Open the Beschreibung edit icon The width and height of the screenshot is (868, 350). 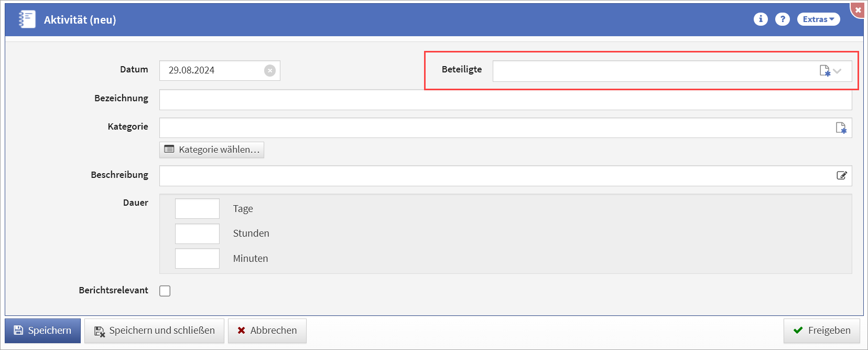pos(841,176)
